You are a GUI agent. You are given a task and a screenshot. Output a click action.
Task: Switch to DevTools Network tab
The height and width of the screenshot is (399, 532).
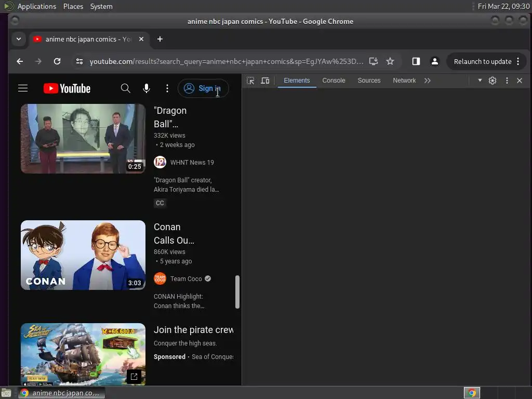coord(404,81)
